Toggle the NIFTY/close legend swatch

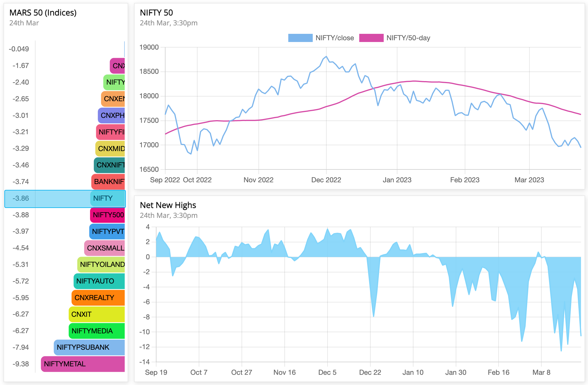(300, 38)
